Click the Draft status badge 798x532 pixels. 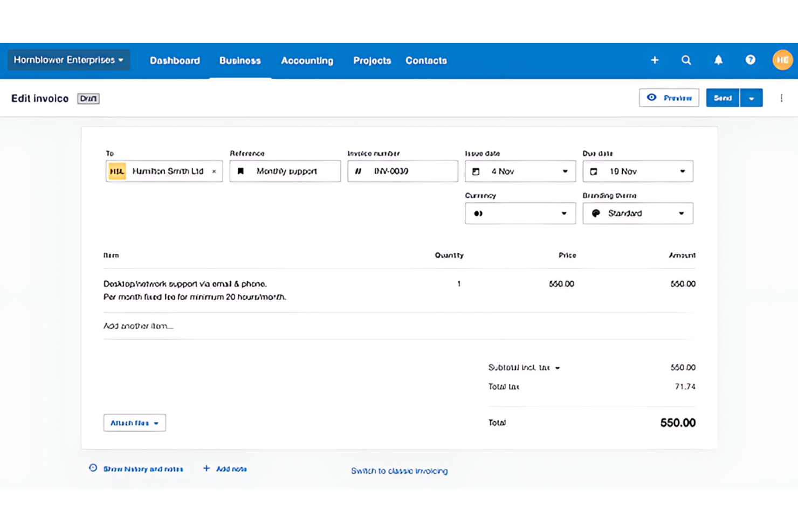(x=88, y=98)
